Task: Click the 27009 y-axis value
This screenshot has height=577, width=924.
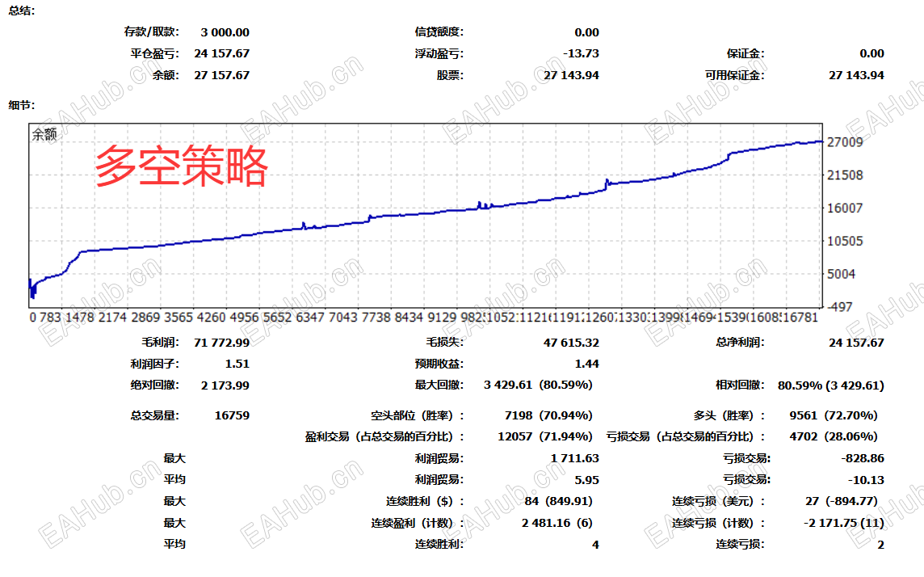Action: point(845,142)
